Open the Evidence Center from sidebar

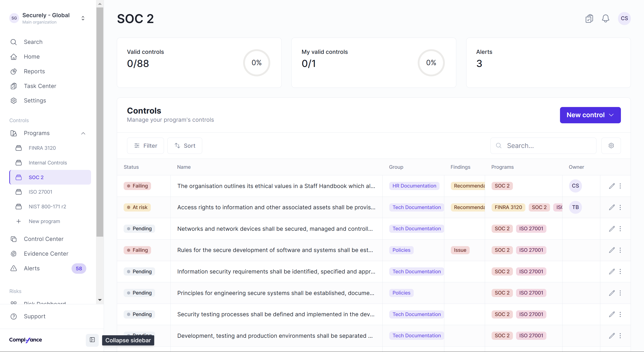(46, 254)
